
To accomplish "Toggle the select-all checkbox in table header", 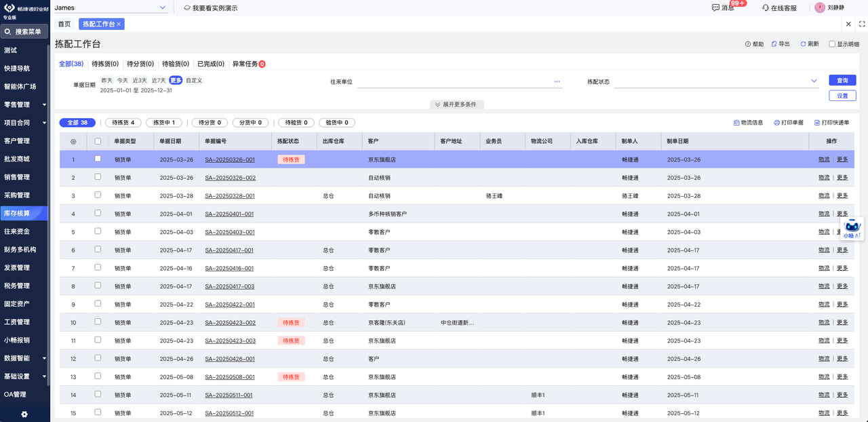I will point(98,141).
